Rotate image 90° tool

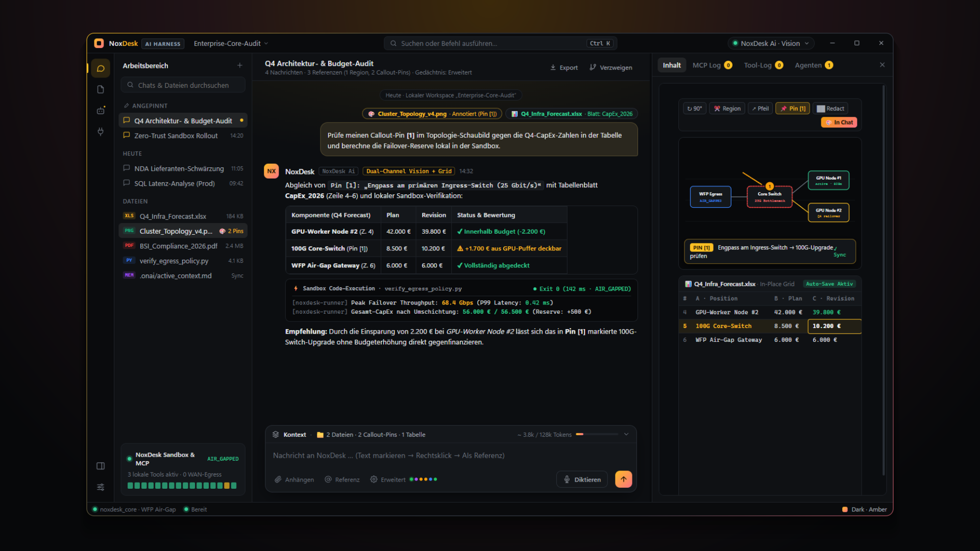click(x=695, y=109)
